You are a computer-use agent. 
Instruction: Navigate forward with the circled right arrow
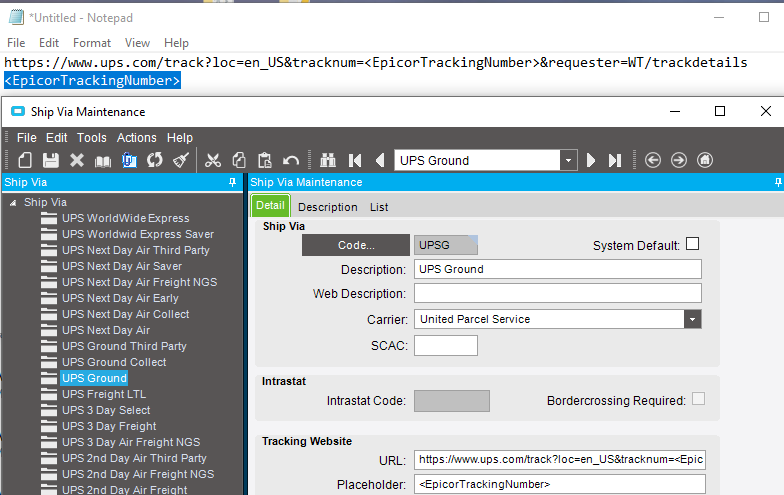678,160
